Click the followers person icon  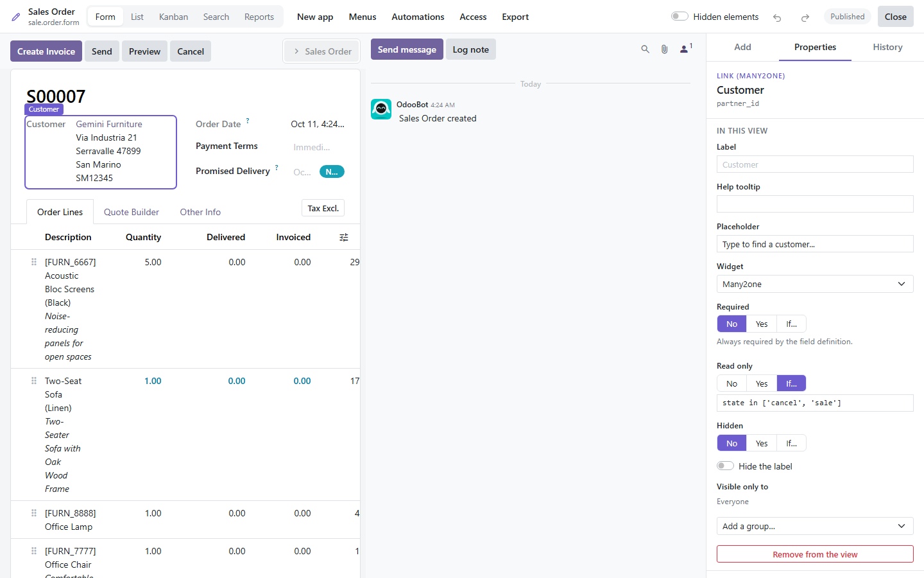coord(685,49)
